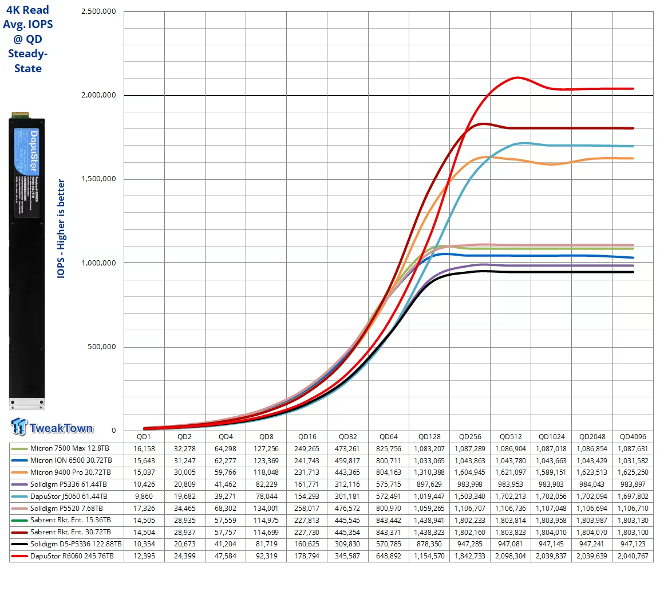Click the Solidigm P5336 QD128 value 897,629
The height and width of the screenshot is (606, 660).
click(429, 484)
